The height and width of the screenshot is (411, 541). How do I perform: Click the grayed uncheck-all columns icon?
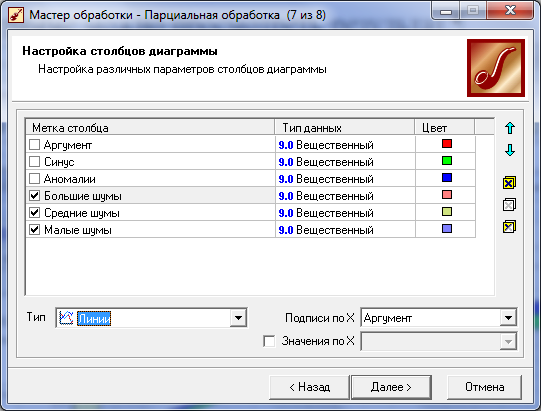click(x=509, y=205)
